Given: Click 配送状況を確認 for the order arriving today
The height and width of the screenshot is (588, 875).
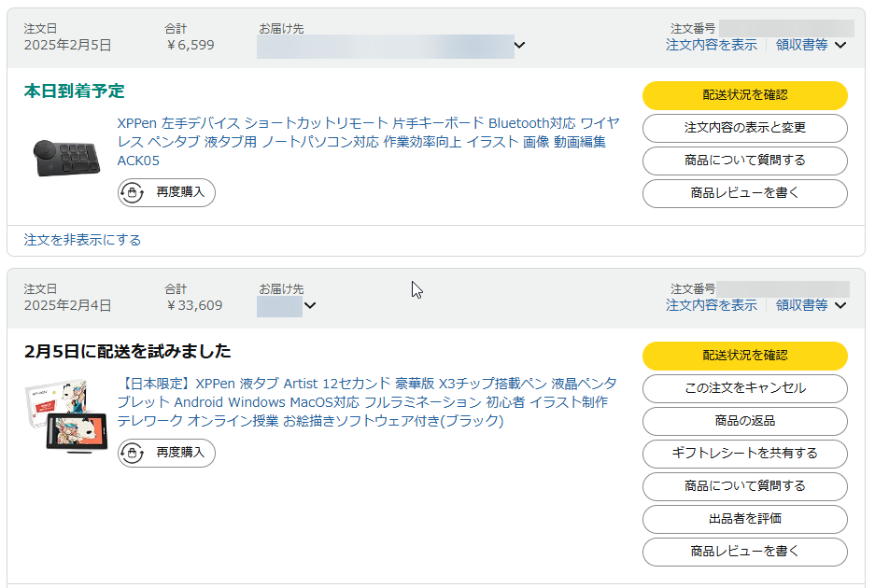Looking at the screenshot, I should 744,95.
